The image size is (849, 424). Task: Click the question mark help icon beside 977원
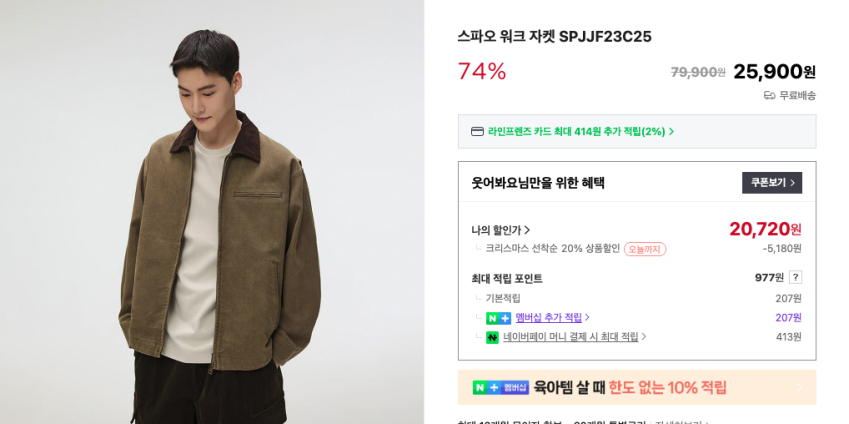click(795, 278)
